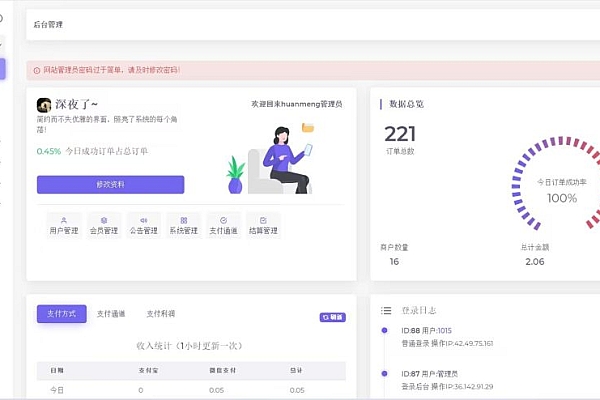The image size is (600, 400).
Task: Click login log entry ID:87 用户:管理员
Action: tap(429, 374)
